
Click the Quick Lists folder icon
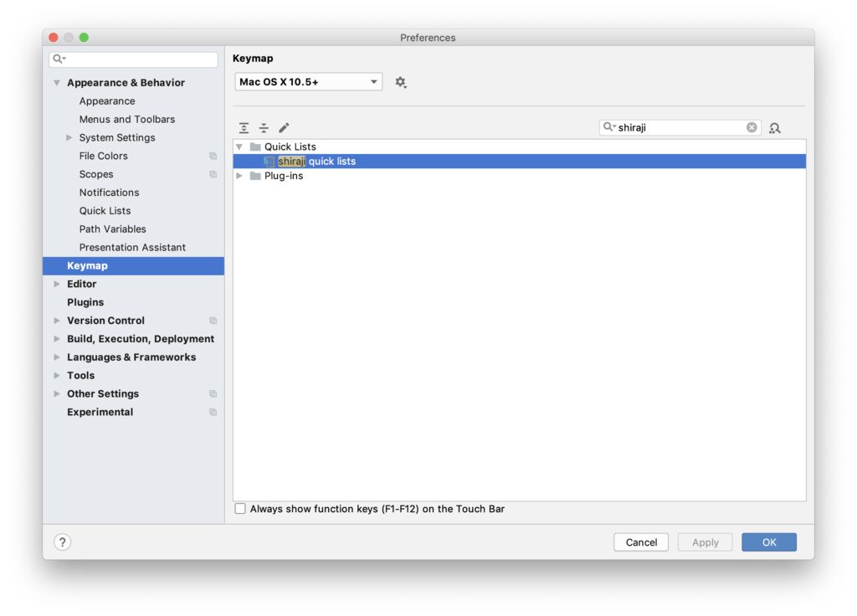(255, 146)
